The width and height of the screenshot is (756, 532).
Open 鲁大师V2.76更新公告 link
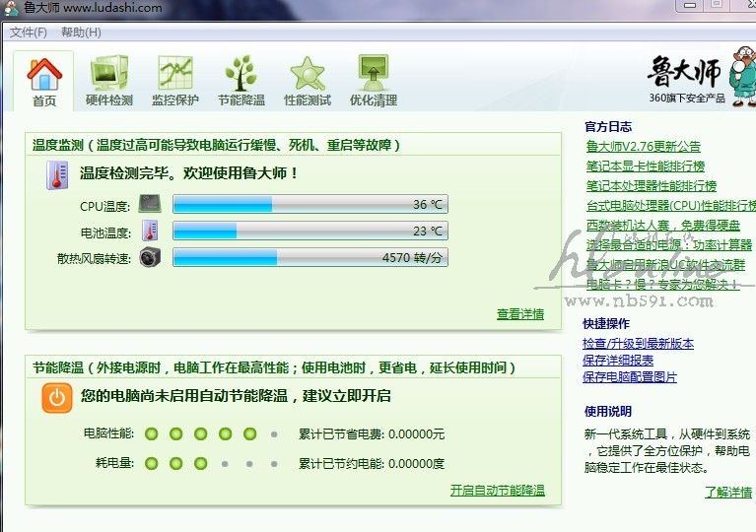(x=643, y=147)
